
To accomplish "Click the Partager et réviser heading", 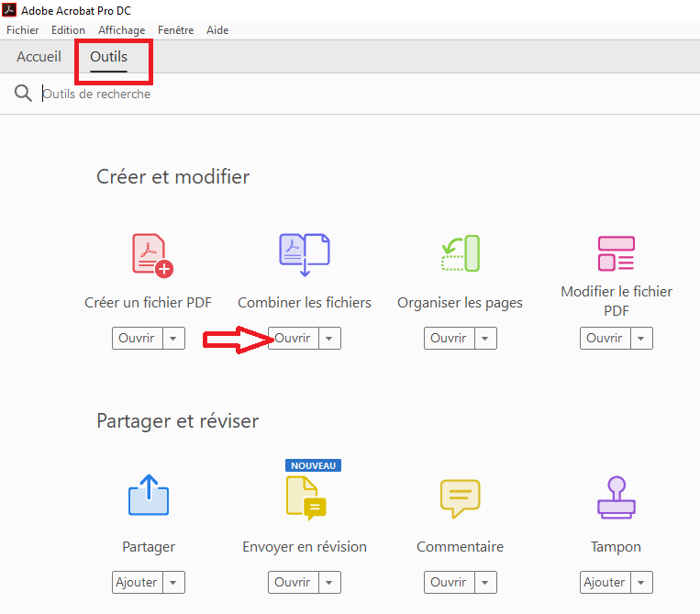I will point(178,421).
